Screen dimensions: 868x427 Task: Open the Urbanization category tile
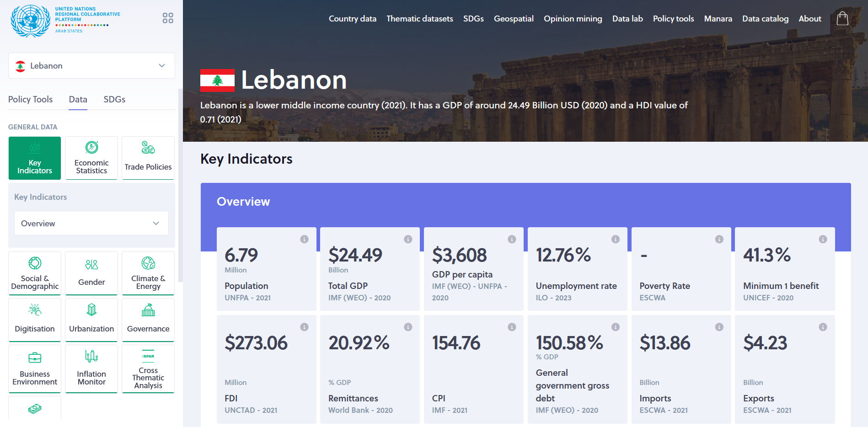pyautogui.click(x=91, y=320)
